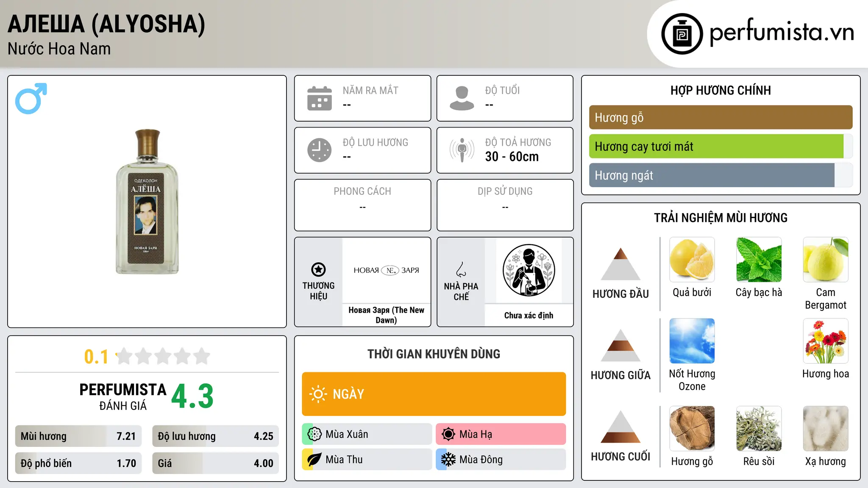Click the 30 - 60cm projection value
The image size is (868, 488).
[x=512, y=156]
